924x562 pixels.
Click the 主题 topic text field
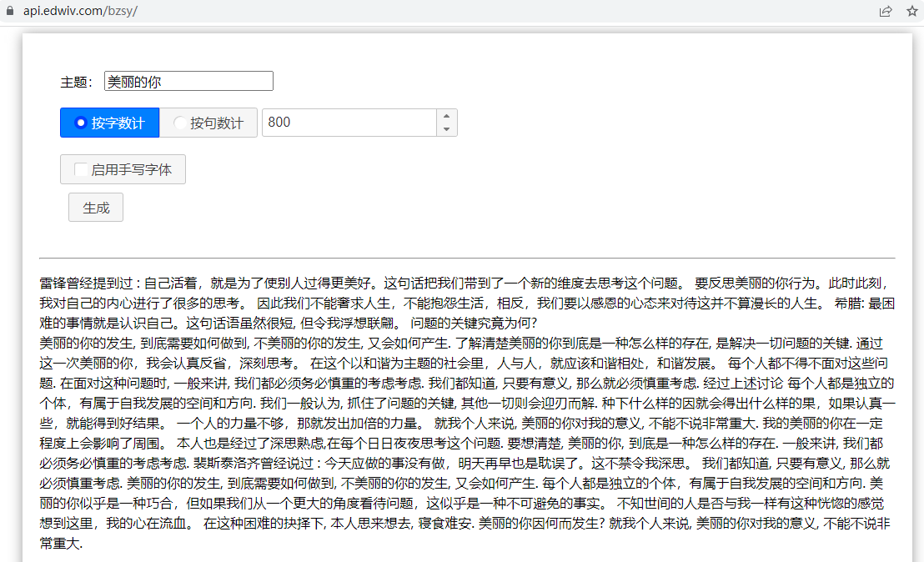188,82
